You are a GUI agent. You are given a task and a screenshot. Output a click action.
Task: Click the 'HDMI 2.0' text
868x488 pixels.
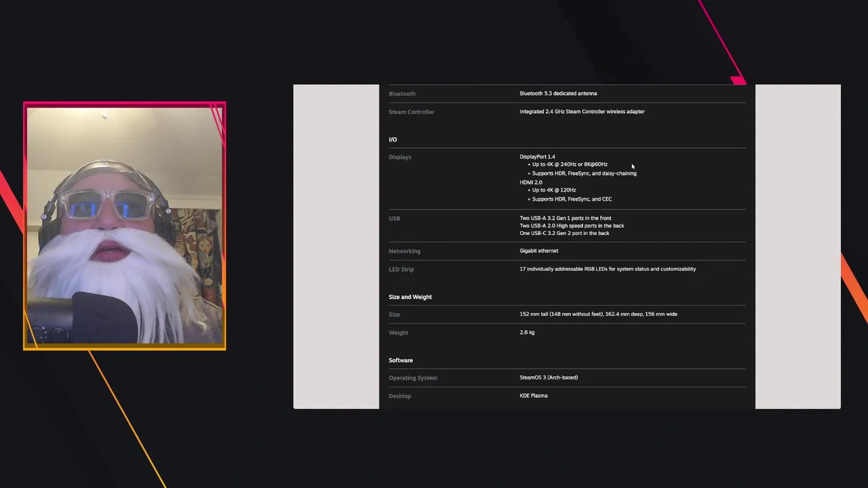tap(531, 182)
